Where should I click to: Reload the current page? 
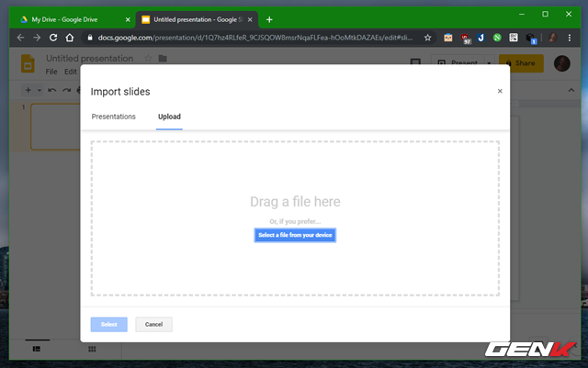(53, 38)
